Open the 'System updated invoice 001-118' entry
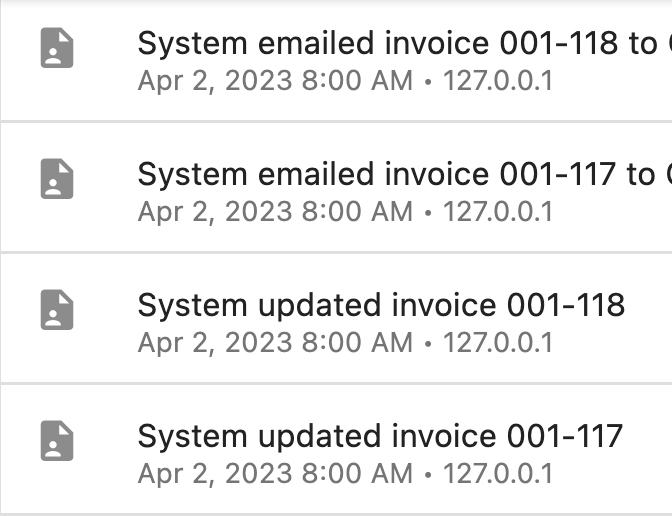 (x=336, y=319)
